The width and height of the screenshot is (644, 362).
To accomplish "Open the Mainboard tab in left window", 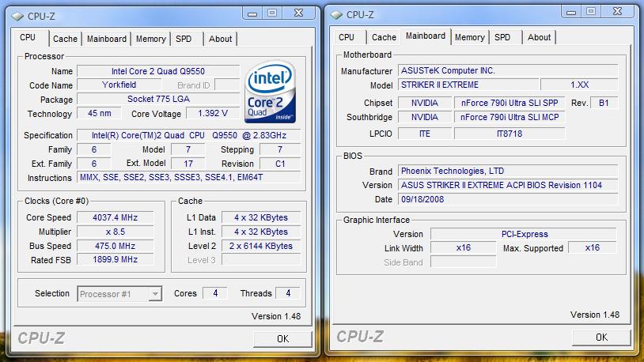I will point(106,39).
